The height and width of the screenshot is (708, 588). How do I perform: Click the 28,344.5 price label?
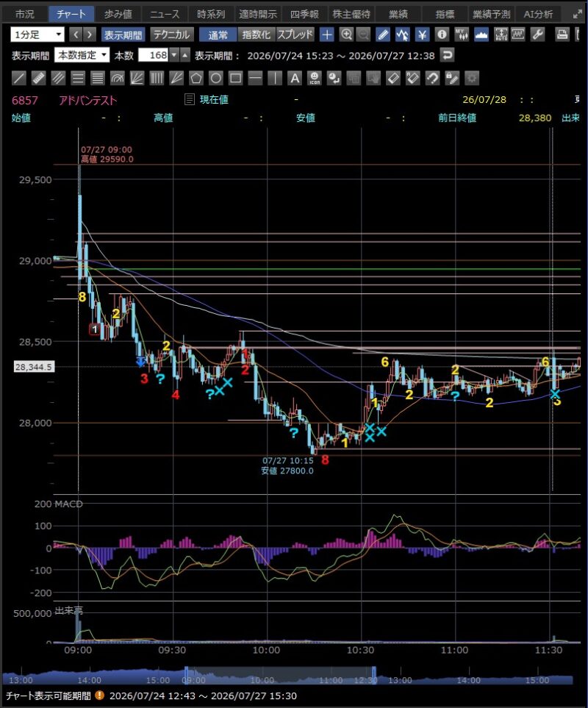(33, 367)
